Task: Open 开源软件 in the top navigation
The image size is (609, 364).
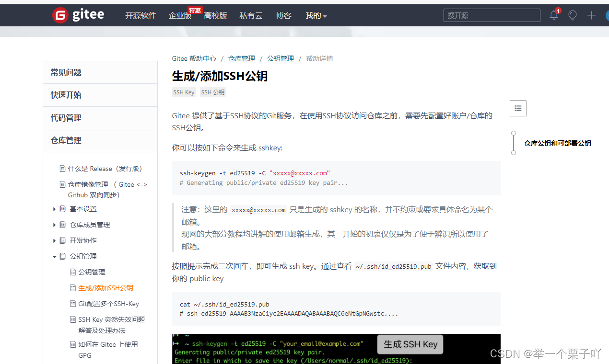Action: point(141,15)
